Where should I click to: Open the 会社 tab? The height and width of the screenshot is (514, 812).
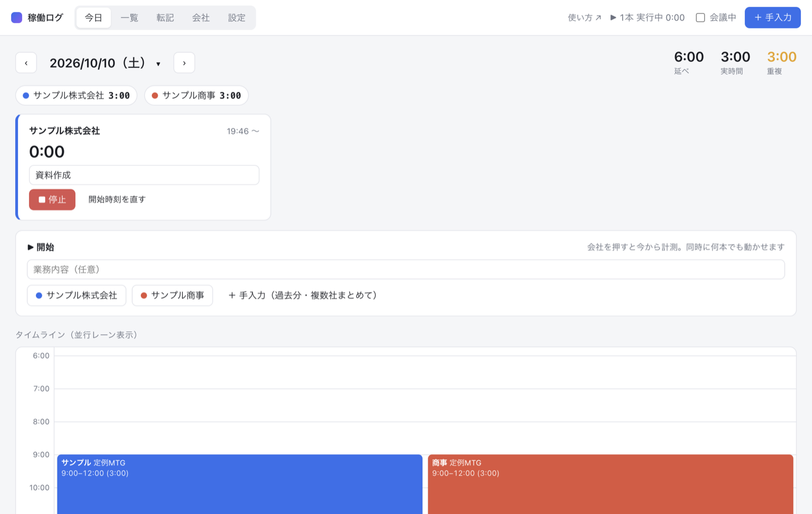click(201, 17)
